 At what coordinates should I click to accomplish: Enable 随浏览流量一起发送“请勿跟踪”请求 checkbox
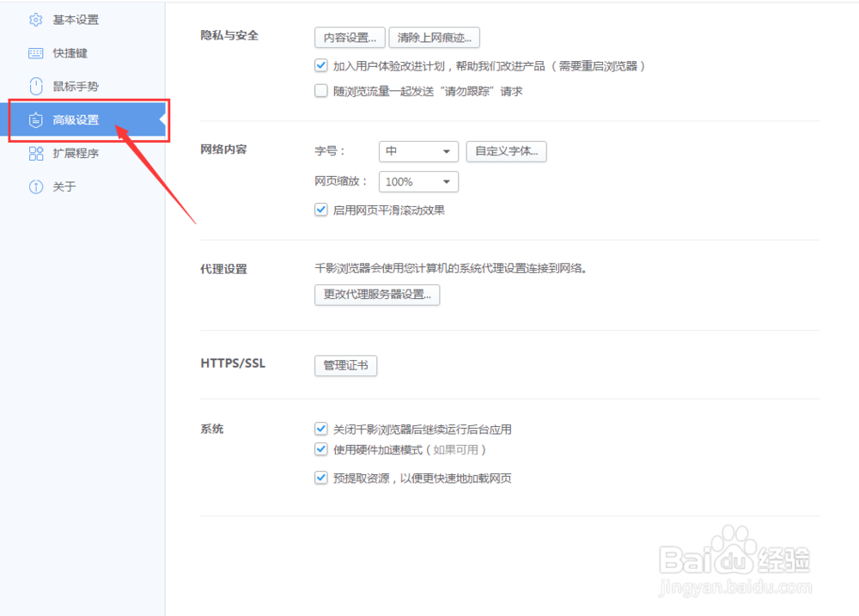click(321, 90)
